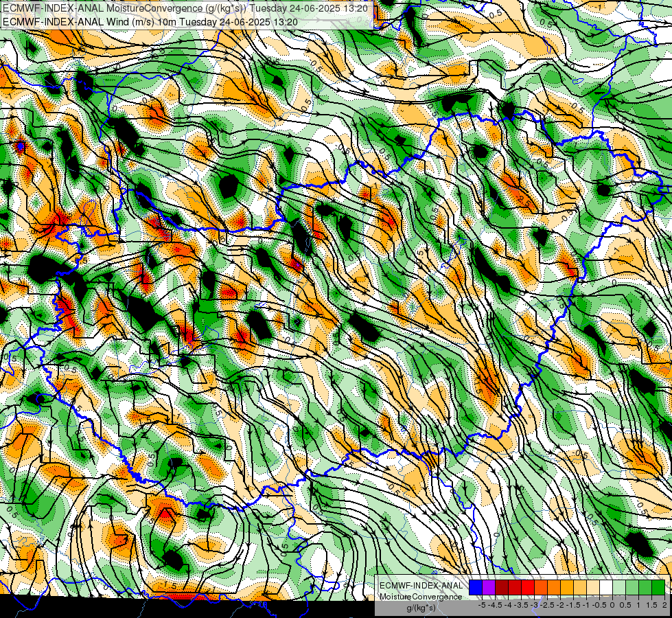Click the light orange swatch (-1.5 to -1)
The height and width of the screenshot is (618, 672).
click(580, 587)
